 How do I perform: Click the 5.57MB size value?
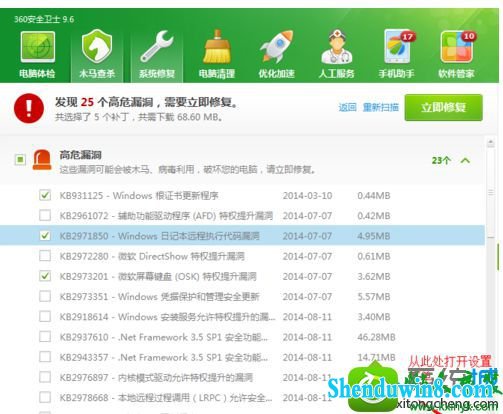point(374,296)
